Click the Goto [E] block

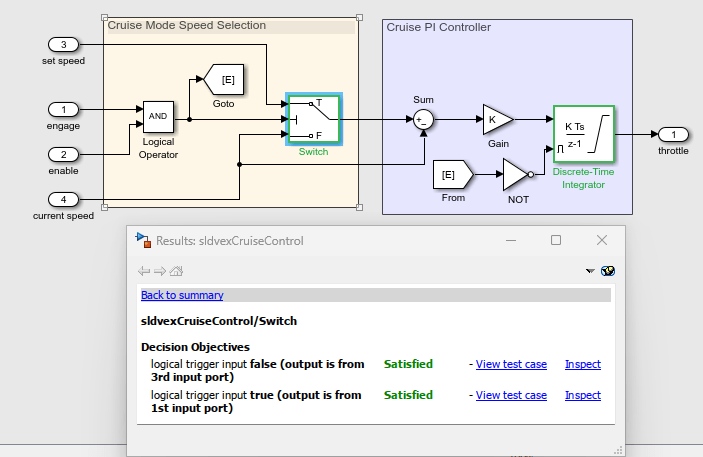pos(226,79)
